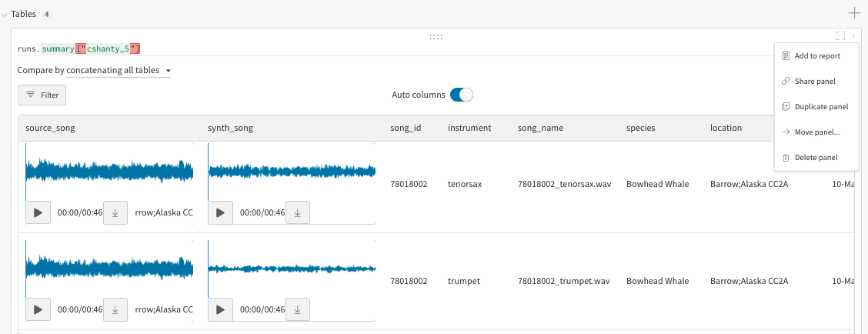Click the fullscreen expand panel icon
Image resolution: width=868 pixels, height=334 pixels.
[840, 35]
